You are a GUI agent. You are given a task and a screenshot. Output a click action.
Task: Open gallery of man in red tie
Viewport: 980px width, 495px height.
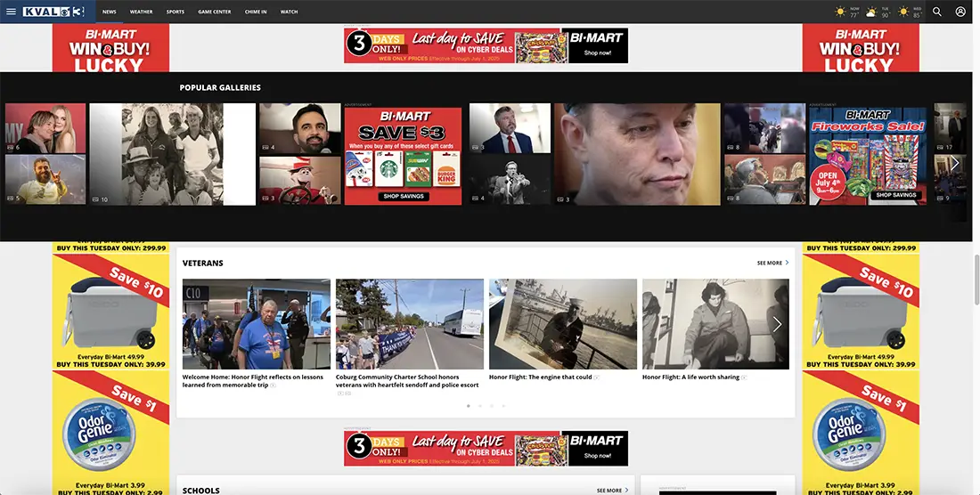pyautogui.click(x=510, y=128)
